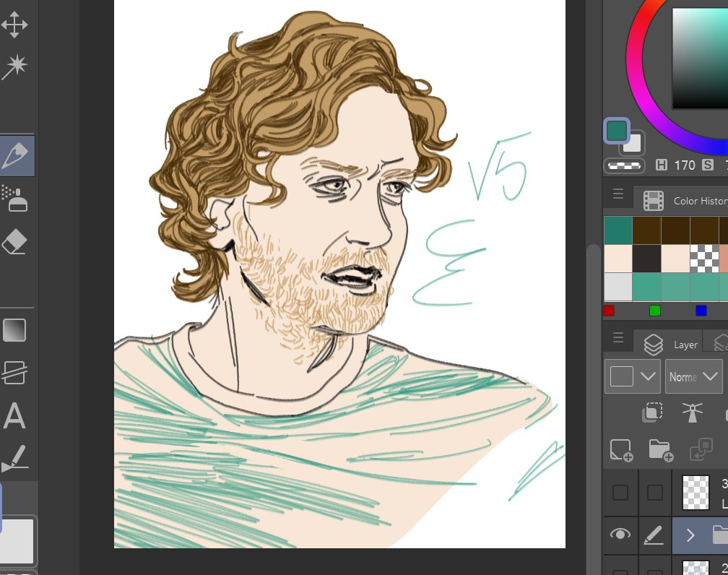Pick the light gray history swatch
The height and width of the screenshot is (575, 728).
coord(618,287)
